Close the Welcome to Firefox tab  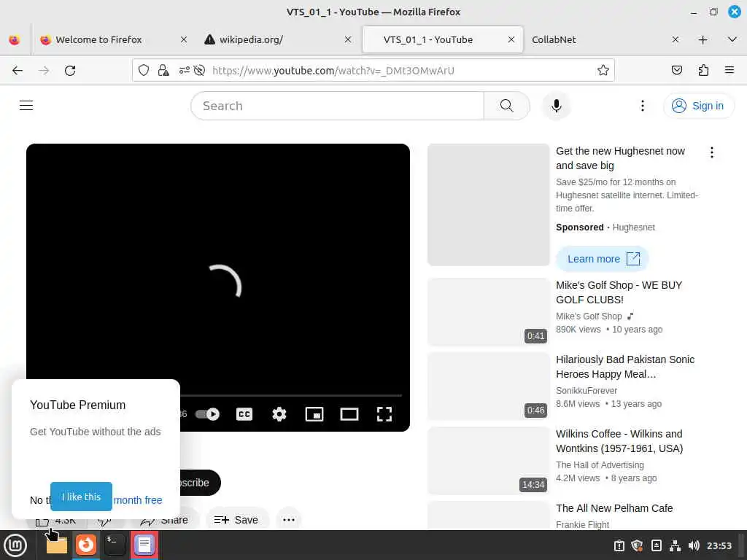183,39
